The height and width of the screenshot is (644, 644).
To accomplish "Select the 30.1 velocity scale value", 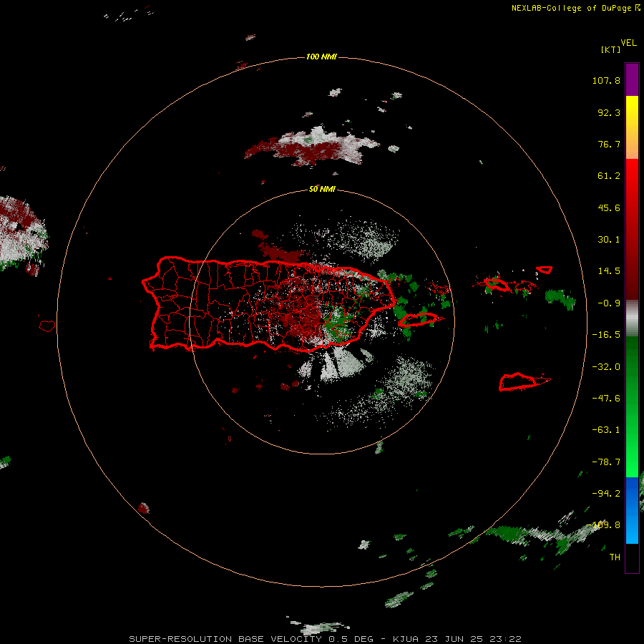I will click(x=609, y=240).
